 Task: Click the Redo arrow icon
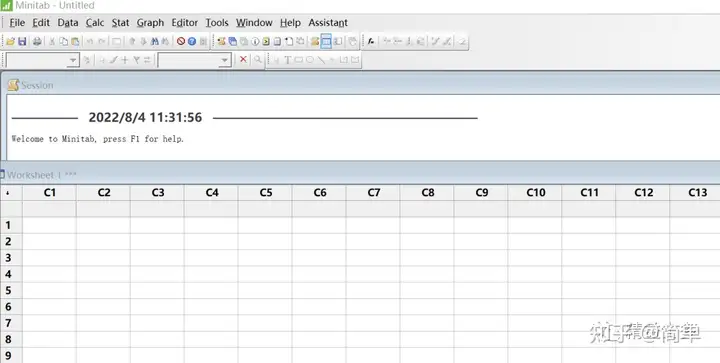[x=101, y=41]
